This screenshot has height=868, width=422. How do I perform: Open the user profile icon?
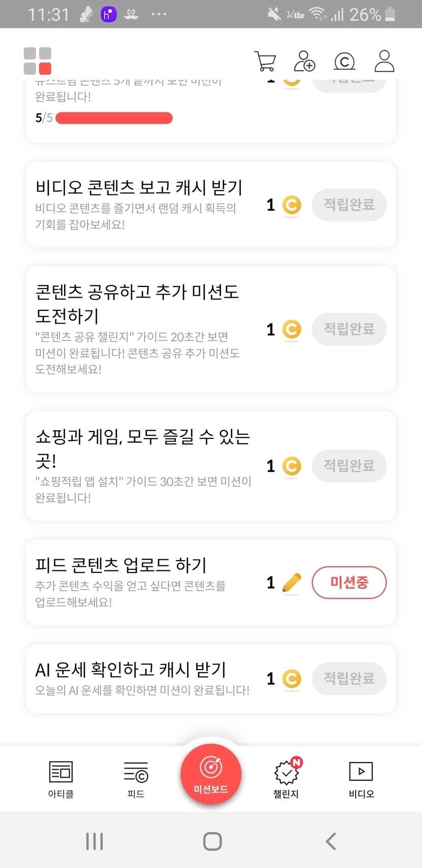(x=384, y=61)
